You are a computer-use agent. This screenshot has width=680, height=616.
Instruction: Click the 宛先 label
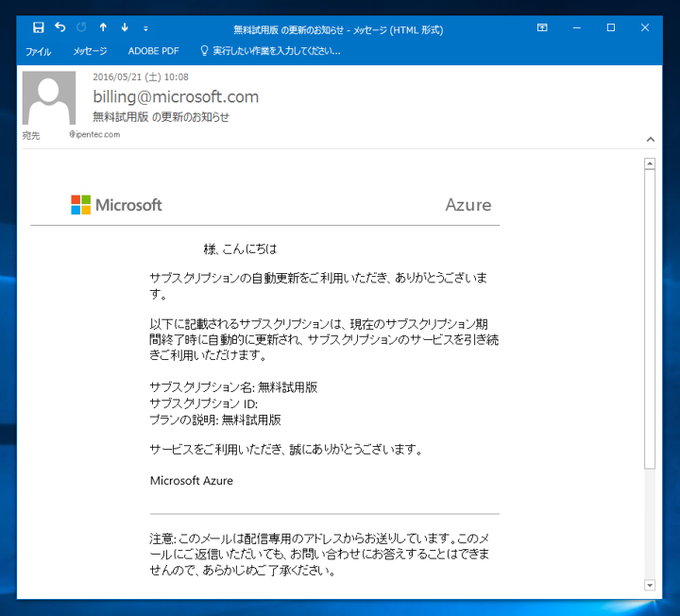coord(31,135)
